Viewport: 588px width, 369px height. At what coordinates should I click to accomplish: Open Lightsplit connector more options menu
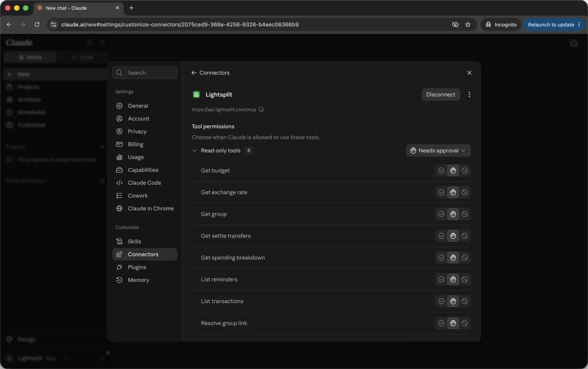469,94
